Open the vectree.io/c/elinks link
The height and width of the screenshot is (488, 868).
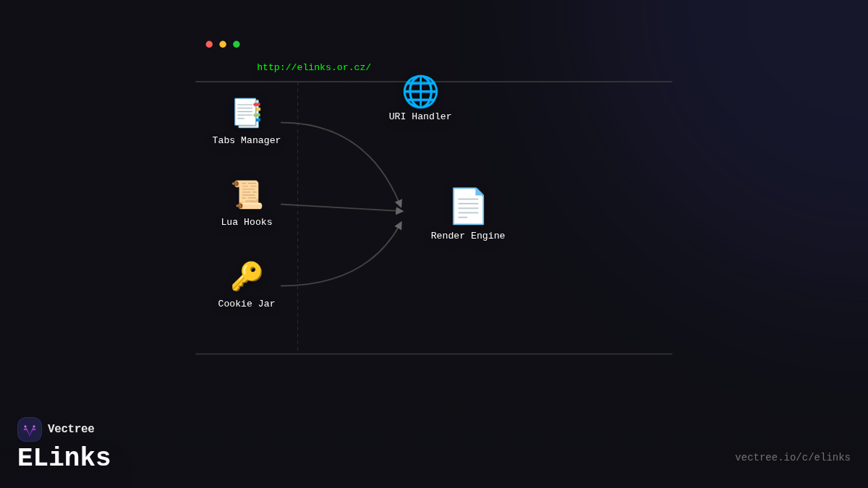(x=792, y=458)
